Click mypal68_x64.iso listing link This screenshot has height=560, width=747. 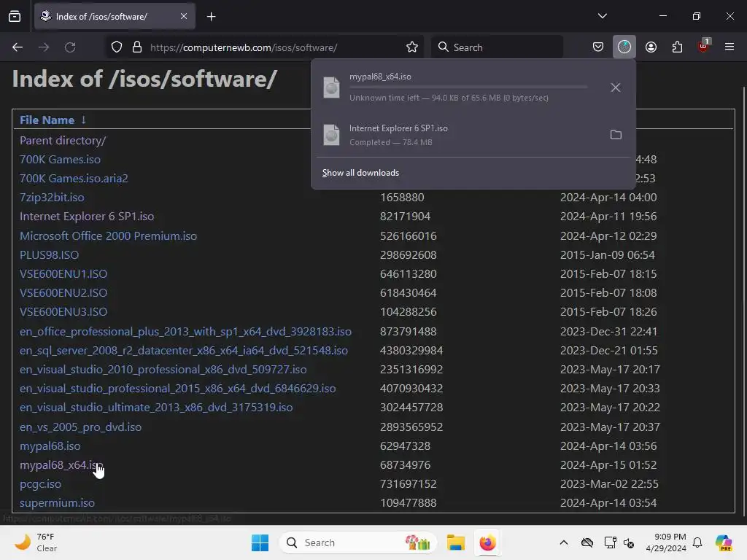[x=61, y=465]
